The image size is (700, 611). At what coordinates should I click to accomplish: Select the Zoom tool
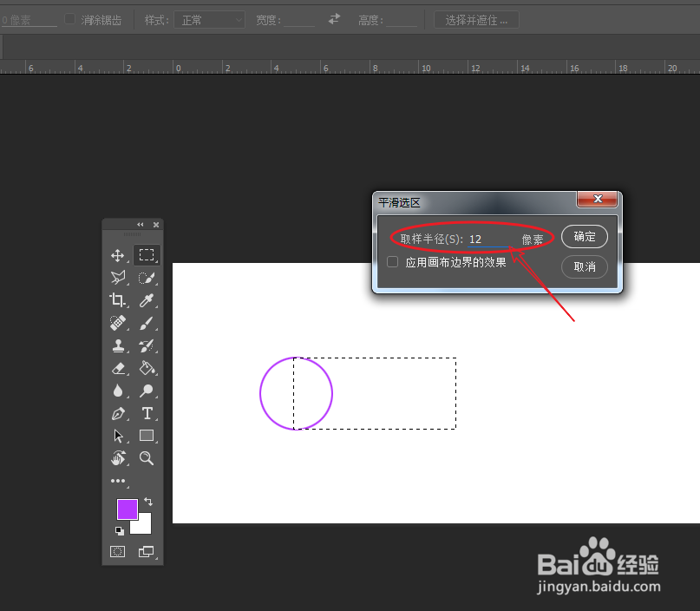click(147, 458)
